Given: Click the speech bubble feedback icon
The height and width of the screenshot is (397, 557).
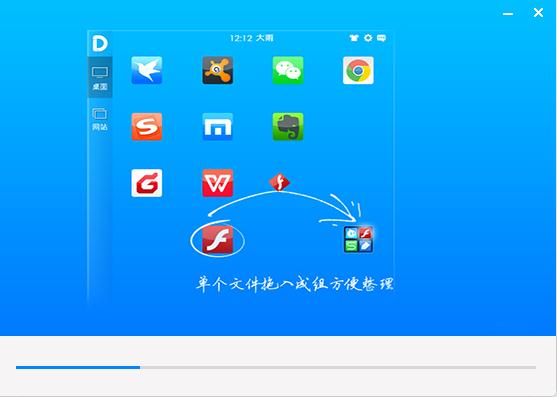Looking at the screenshot, I should [382, 38].
